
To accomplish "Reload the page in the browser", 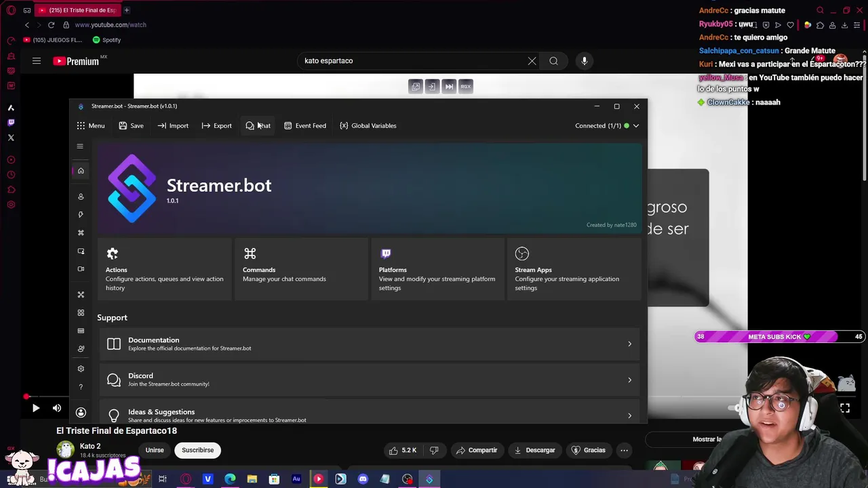I will point(51,25).
